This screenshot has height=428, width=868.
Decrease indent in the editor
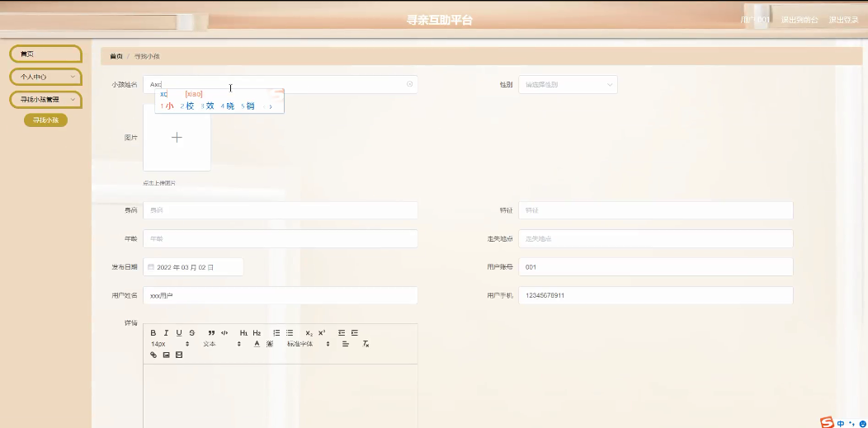342,333
